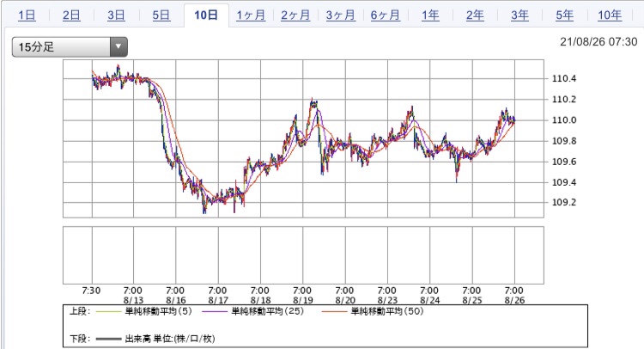The height and width of the screenshot is (349, 644).
Task: Switch to the 3ヶ月 period tab
Action: (x=341, y=15)
